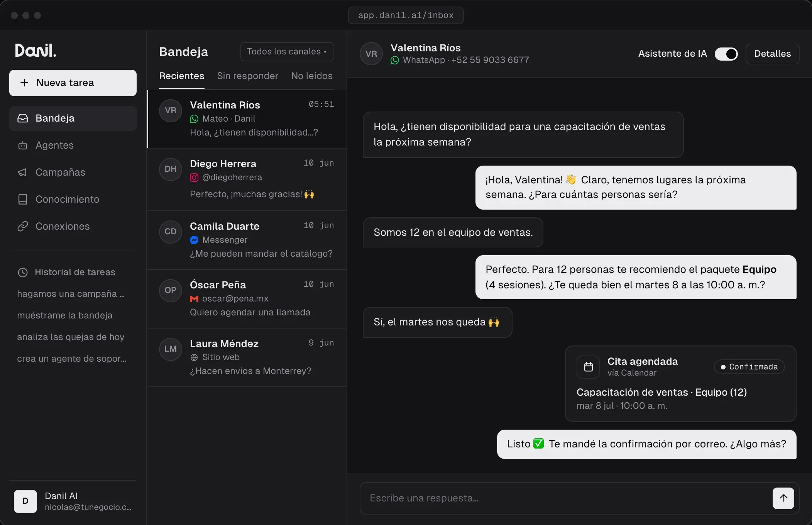Click the Danil logo
This screenshot has width=812, height=525.
(x=36, y=51)
